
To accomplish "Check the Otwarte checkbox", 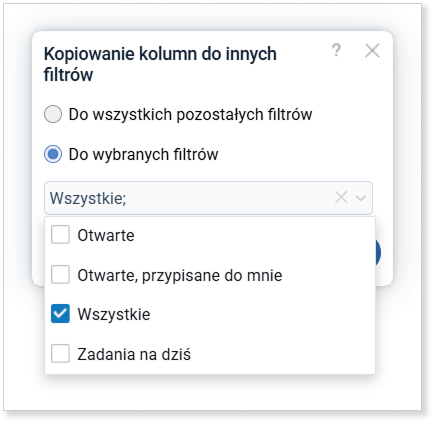I will pos(60,234).
